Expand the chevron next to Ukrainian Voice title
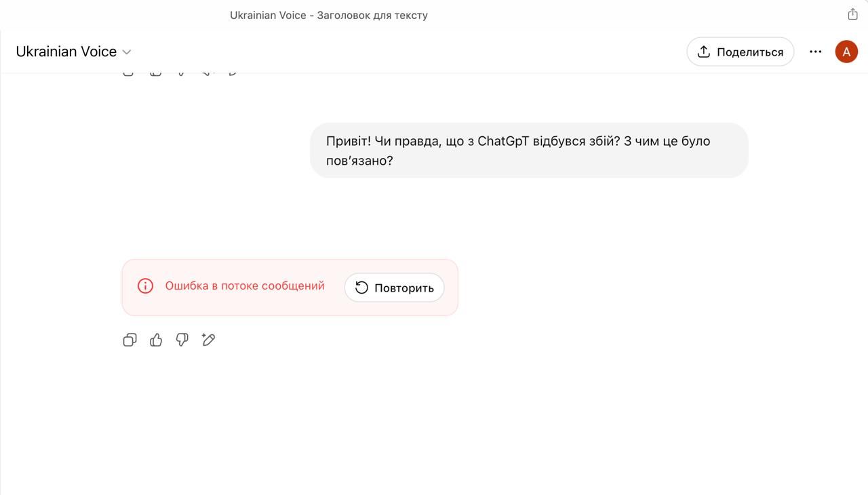Viewport: 868px width, 495px height. click(126, 52)
